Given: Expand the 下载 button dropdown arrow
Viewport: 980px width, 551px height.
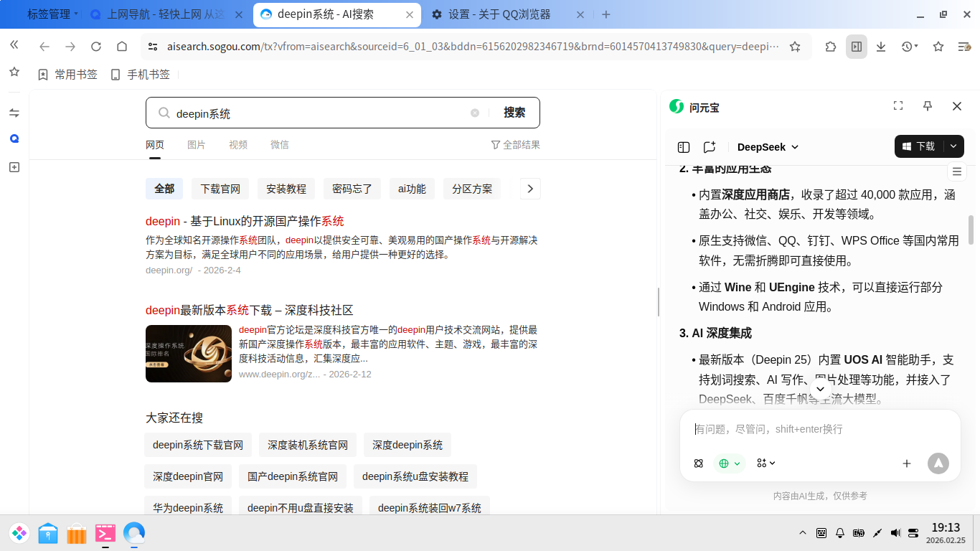Looking at the screenshot, I should pyautogui.click(x=953, y=146).
